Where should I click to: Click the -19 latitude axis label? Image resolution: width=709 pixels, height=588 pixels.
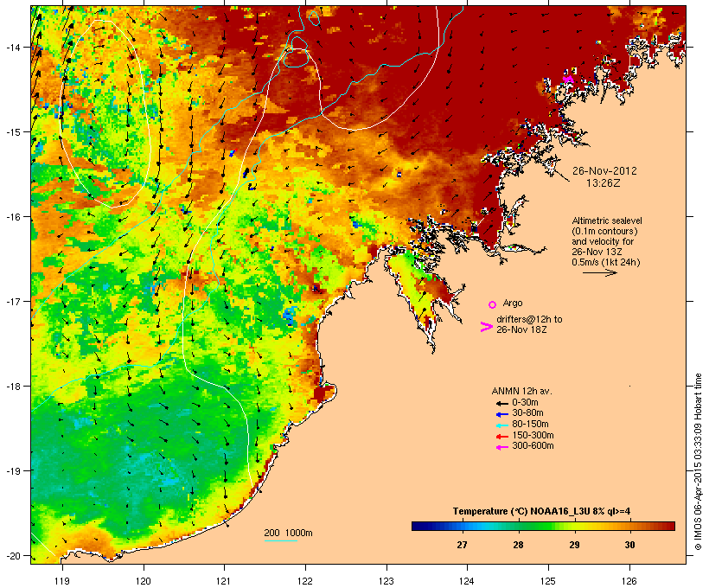[12, 471]
